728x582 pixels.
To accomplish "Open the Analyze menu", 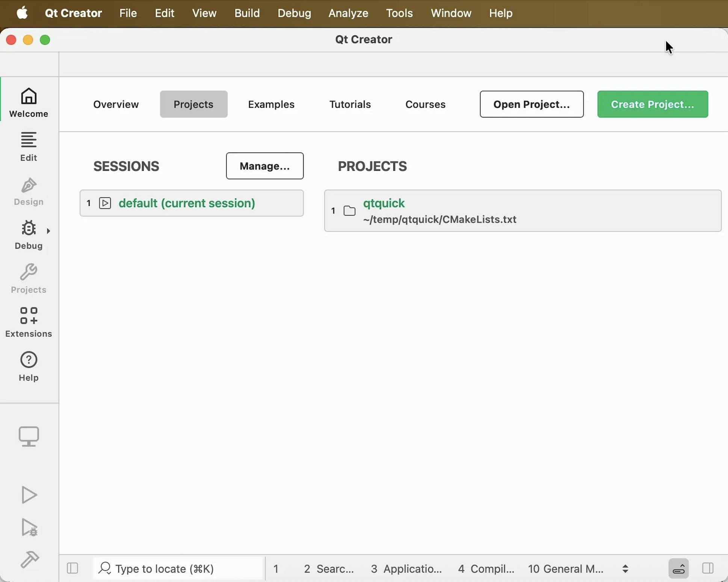I will click(348, 14).
